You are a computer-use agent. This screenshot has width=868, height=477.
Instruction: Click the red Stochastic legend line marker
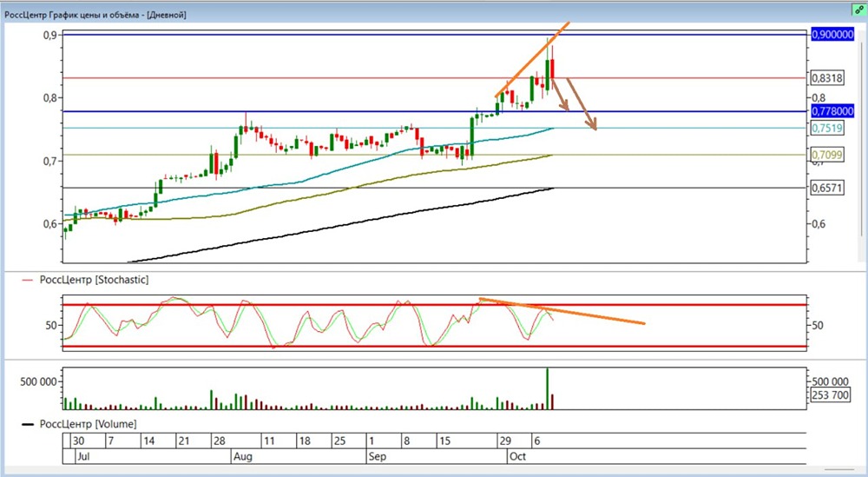pos(29,280)
